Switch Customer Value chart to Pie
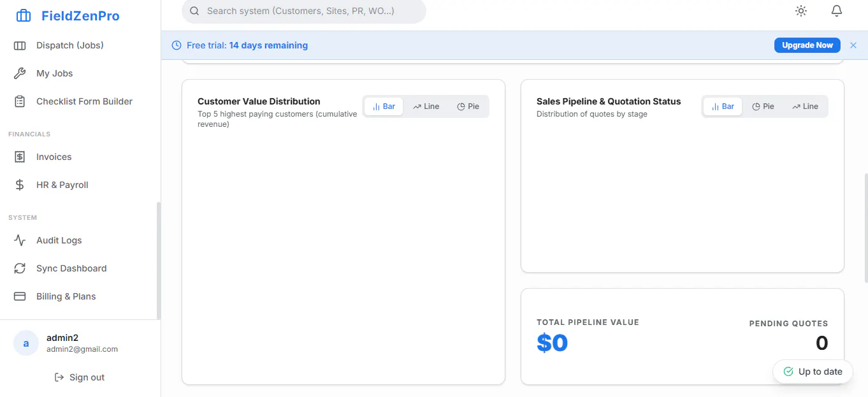This screenshot has height=397, width=868. click(x=468, y=106)
